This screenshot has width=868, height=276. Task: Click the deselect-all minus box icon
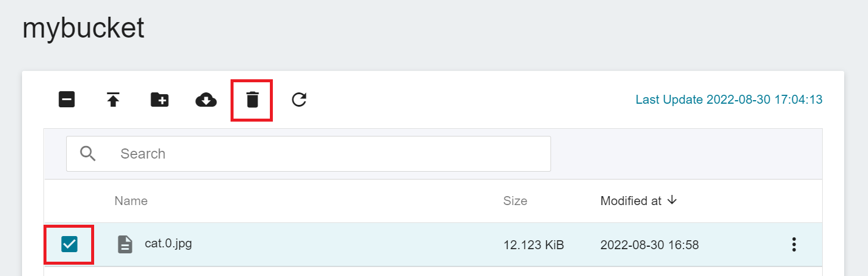pos(67,100)
